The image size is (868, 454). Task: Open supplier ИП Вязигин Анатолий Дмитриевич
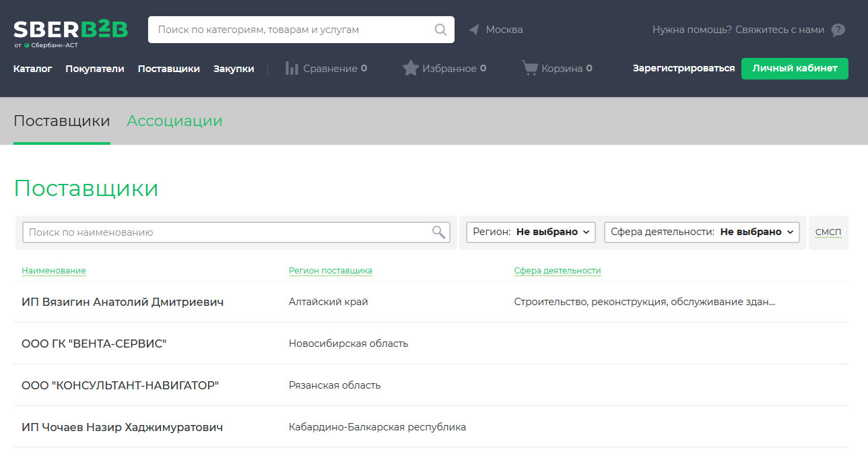pos(123,302)
